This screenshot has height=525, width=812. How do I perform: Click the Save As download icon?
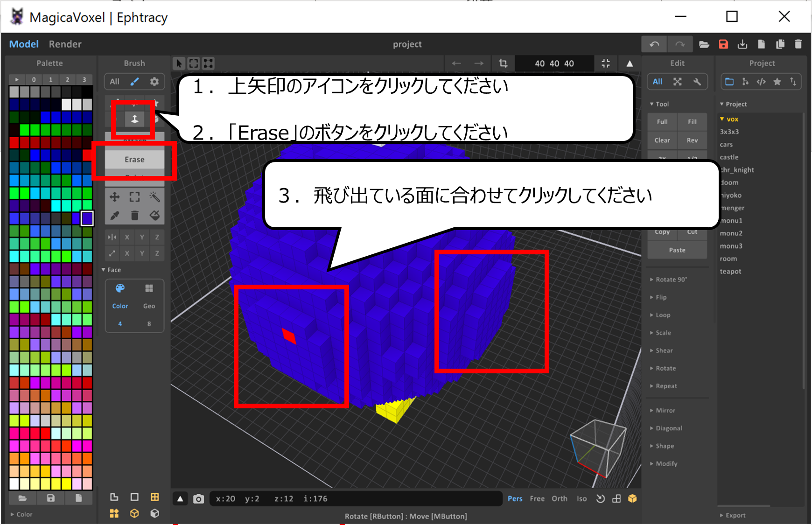click(742, 44)
